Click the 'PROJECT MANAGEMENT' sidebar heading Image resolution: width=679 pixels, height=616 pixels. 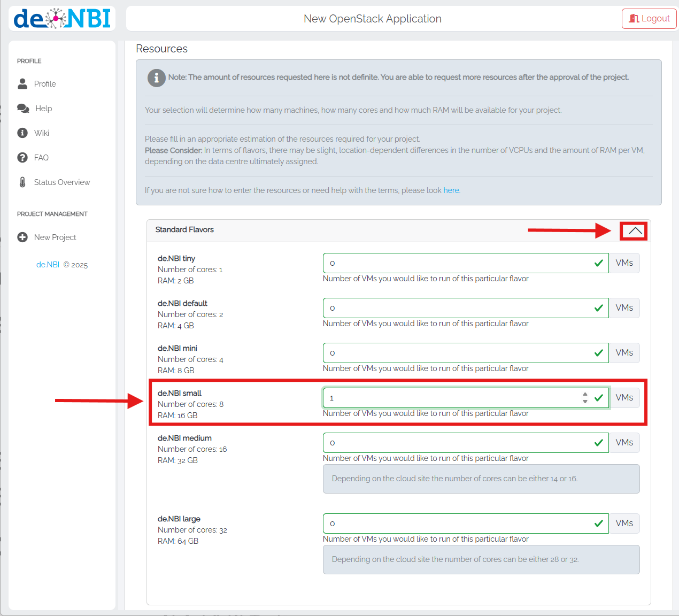(52, 214)
